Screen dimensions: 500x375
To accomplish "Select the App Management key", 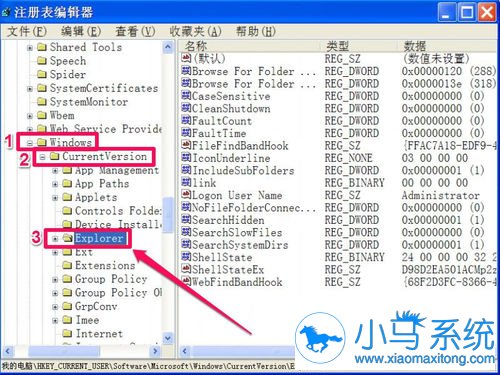I will (x=117, y=171).
